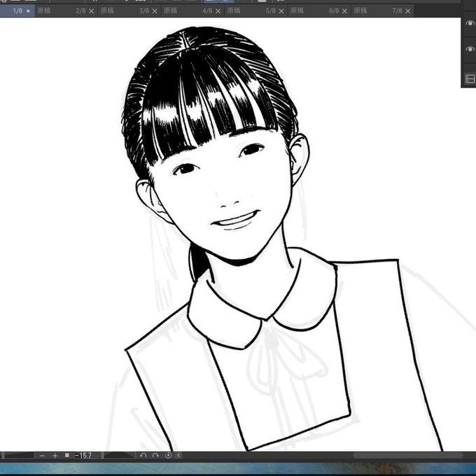476x476 pixels.
Task: Click the zoom out minus icon
Action: [x=42, y=456]
